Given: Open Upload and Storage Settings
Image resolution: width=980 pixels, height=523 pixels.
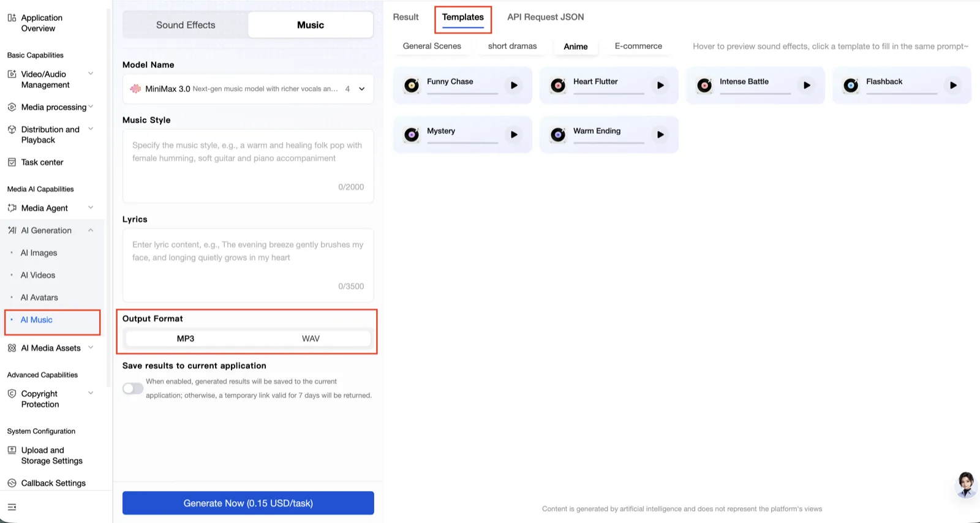Looking at the screenshot, I should pos(51,456).
